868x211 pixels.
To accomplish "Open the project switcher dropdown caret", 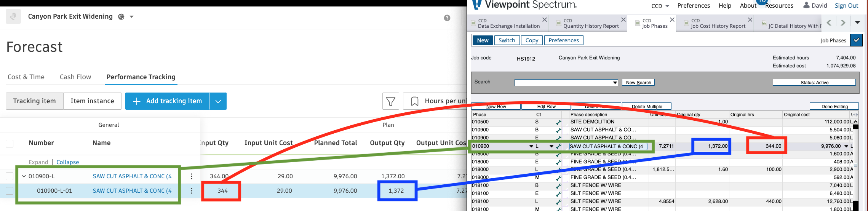I will tap(131, 17).
